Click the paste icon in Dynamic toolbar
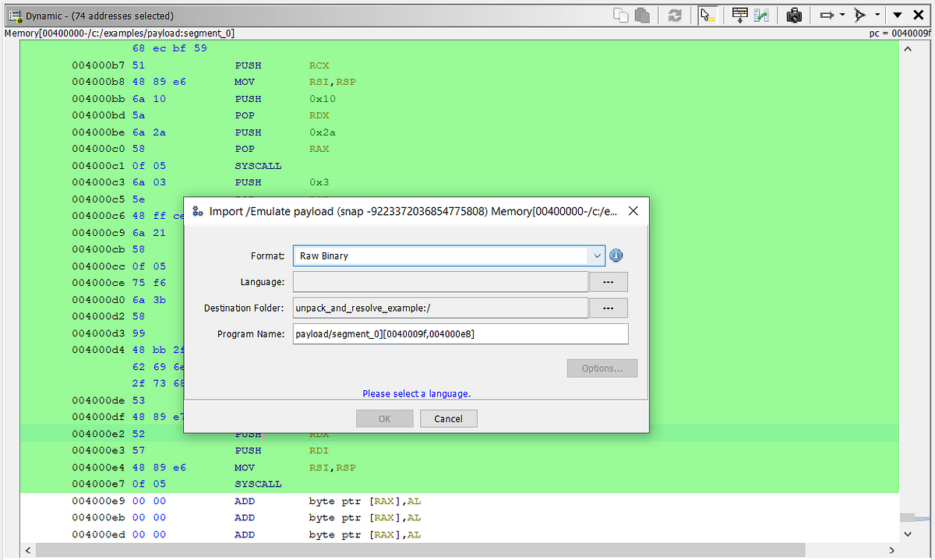Screen dimensions: 935x560 coord(642,16)
